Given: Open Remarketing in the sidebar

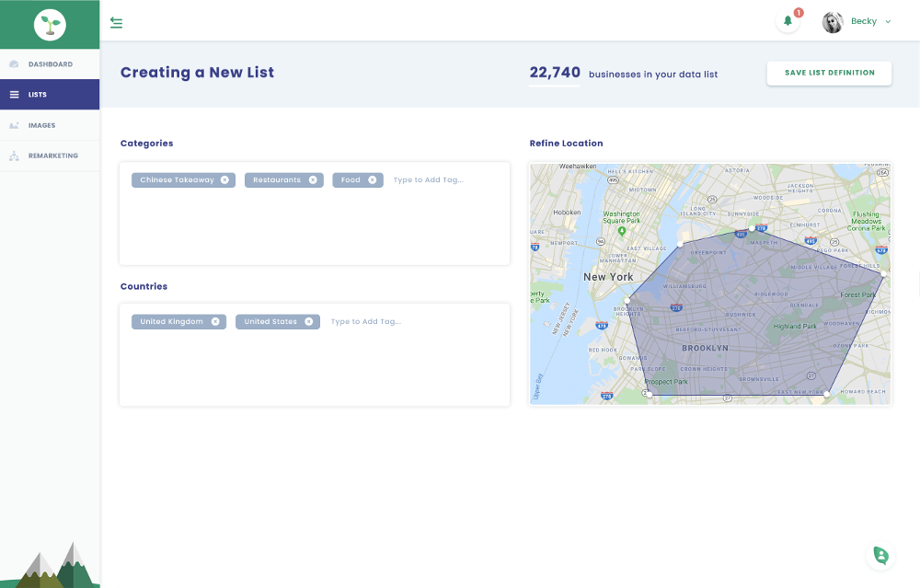Looking at the screenshot, I should 50,156.
